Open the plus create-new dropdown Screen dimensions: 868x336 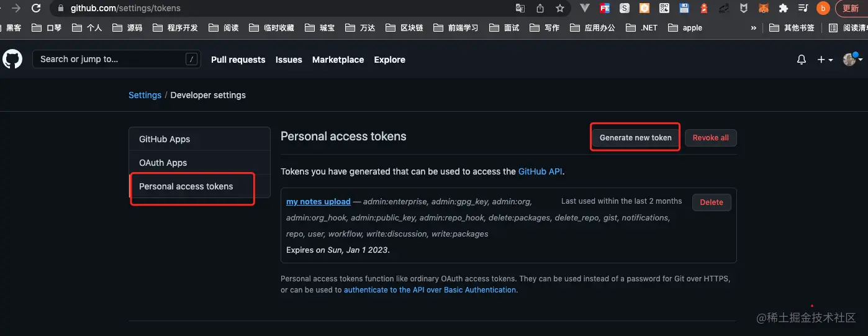(x=825, y=60)
